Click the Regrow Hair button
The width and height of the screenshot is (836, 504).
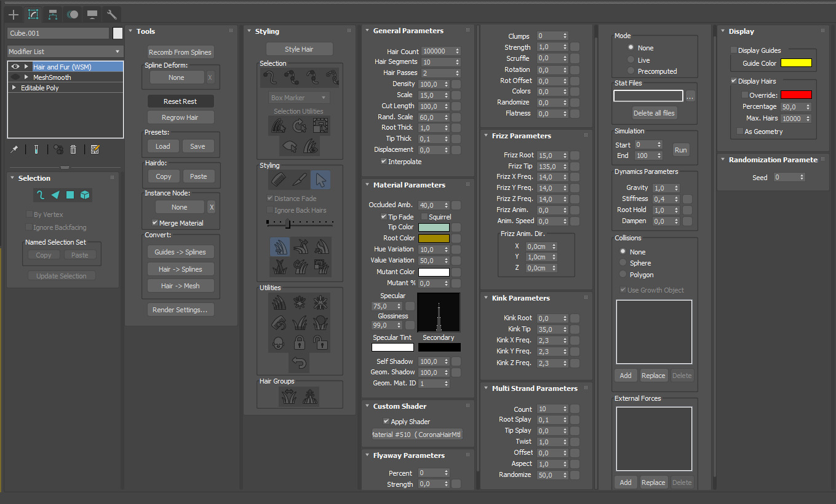pos(180,117)
